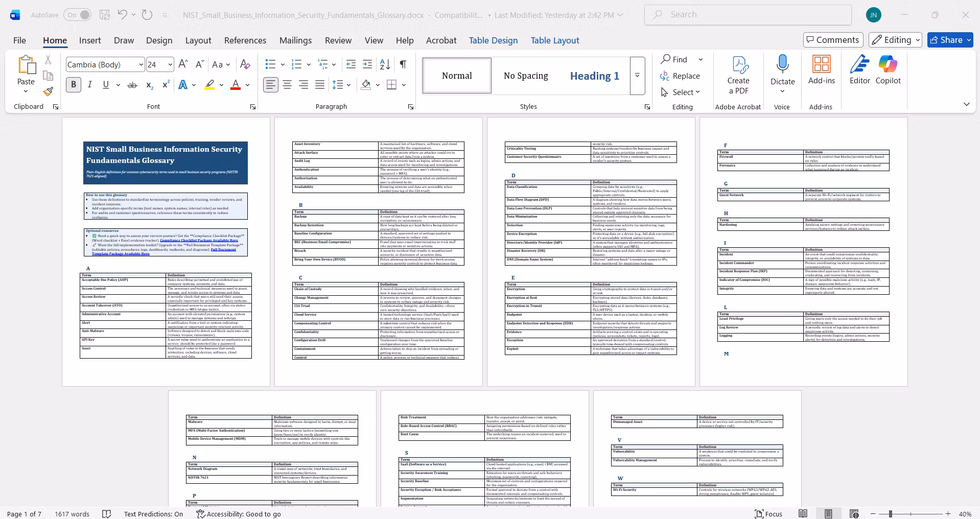The height and width of the screenshot is (519, 980).
Task: Open the Editor proofing tool
Action: tap(860, 70)
